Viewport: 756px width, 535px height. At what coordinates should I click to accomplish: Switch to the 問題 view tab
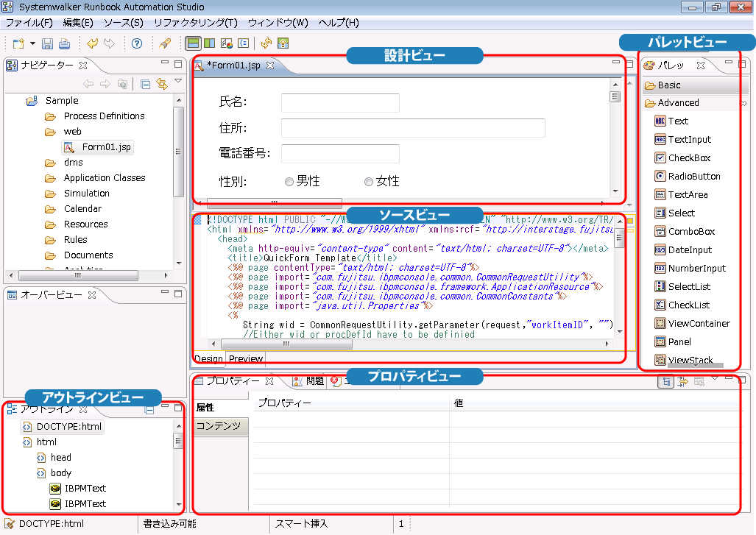click(x=309, y=381)
